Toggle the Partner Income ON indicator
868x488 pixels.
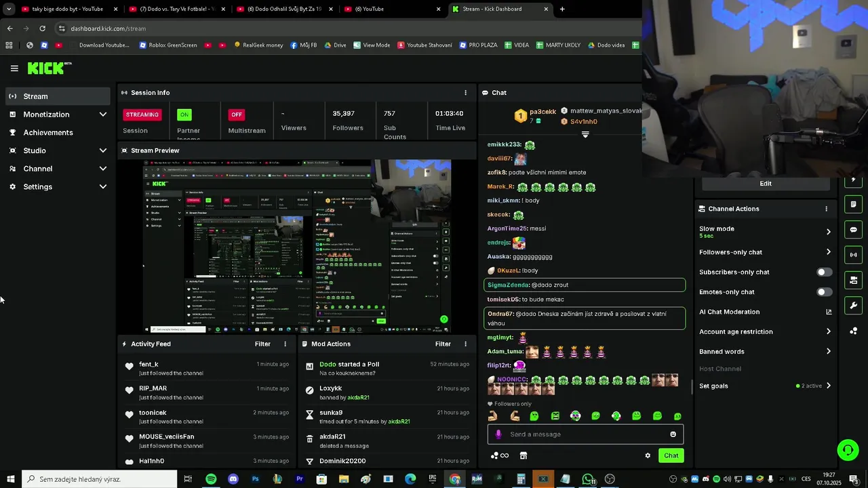(x=184, y=115)
